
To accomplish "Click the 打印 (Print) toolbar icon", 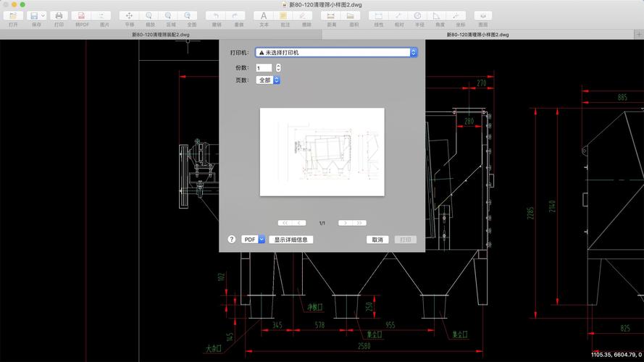I will (x=59, y=15).
